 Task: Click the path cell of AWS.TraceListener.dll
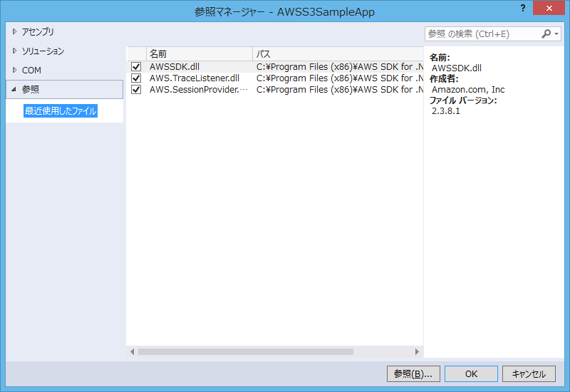pyautogui.click(x=340, y=78)
